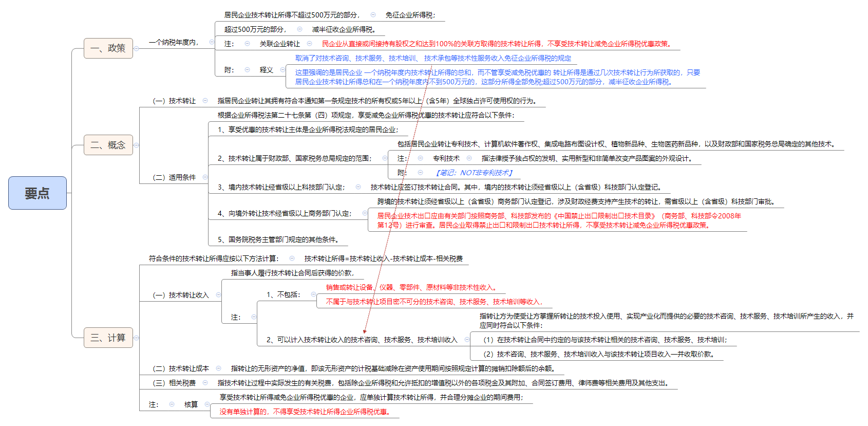Click the blue note 【笔记:NOT非专利技术】

click(474, 173)
